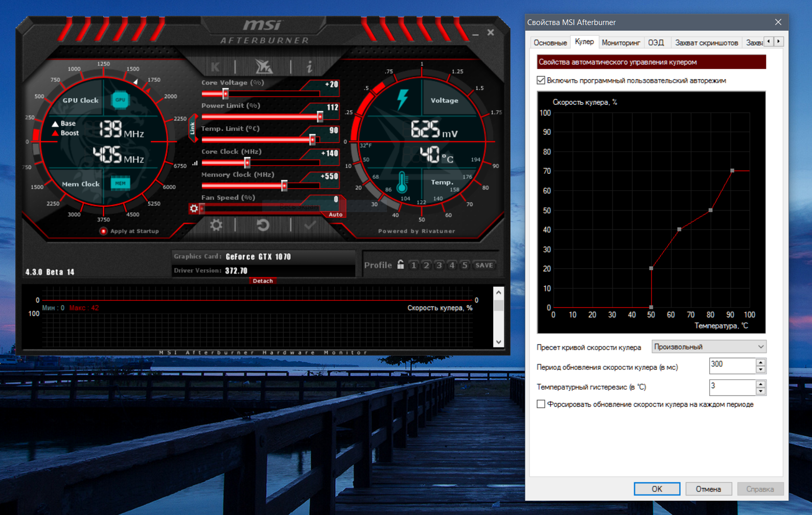Decrease temperature hysteresis with down arrow
Viewport: 812px width, 515px height.
tap(761, 391)
